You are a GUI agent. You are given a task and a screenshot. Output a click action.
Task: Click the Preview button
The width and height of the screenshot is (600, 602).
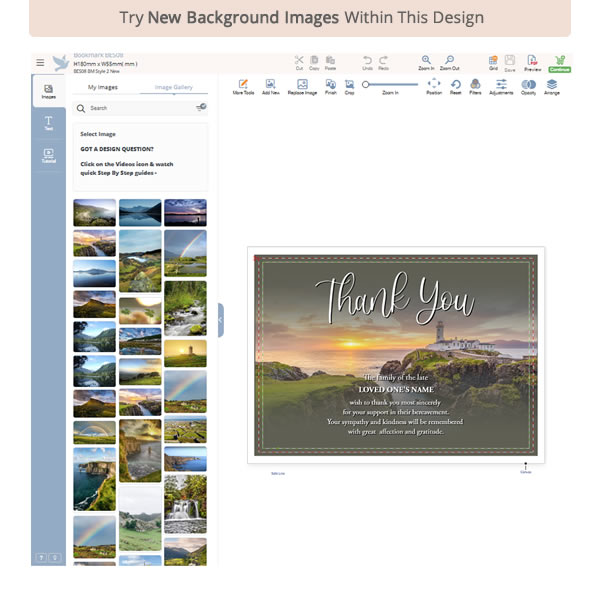(532, 62)
